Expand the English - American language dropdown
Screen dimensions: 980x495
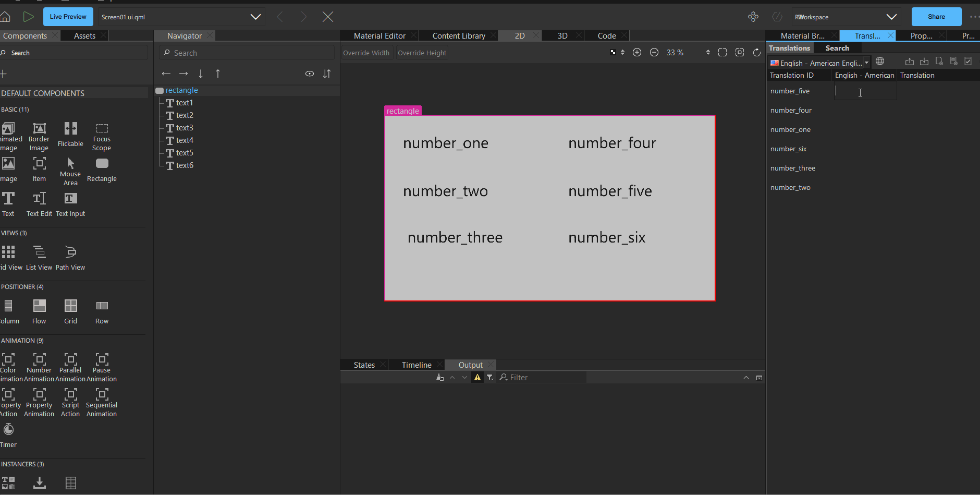866,63
